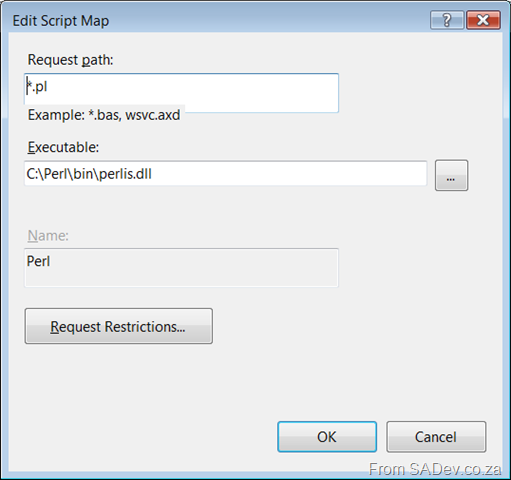This screenshot has width=511, height=480.
Task: Focus the Executable path input field
Action: [226, 173]
